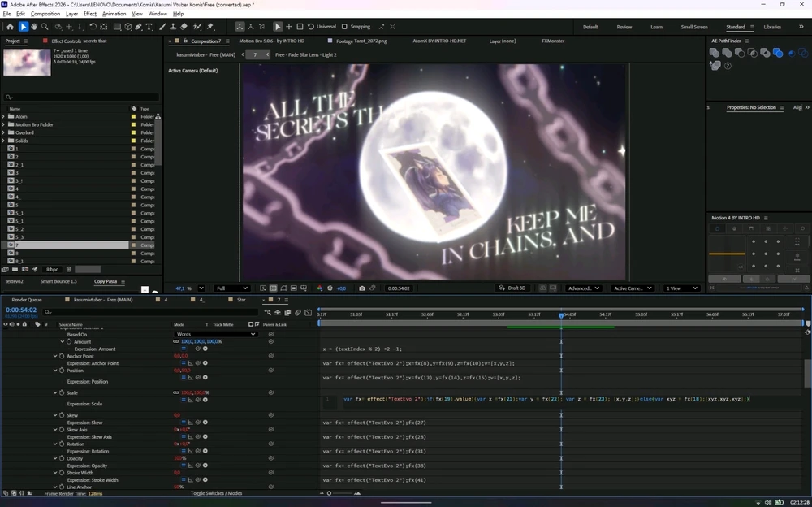
Task: Click the current time indicator at 54:02
Action: click(561, 315)
